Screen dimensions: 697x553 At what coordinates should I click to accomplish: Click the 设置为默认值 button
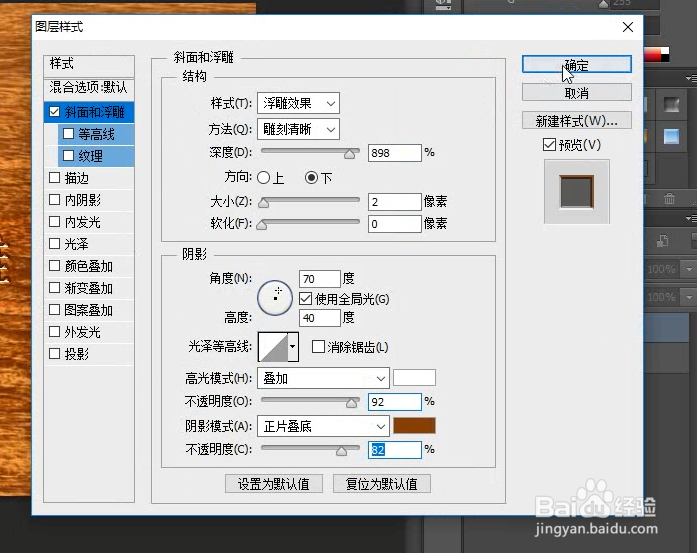[274, 484]
